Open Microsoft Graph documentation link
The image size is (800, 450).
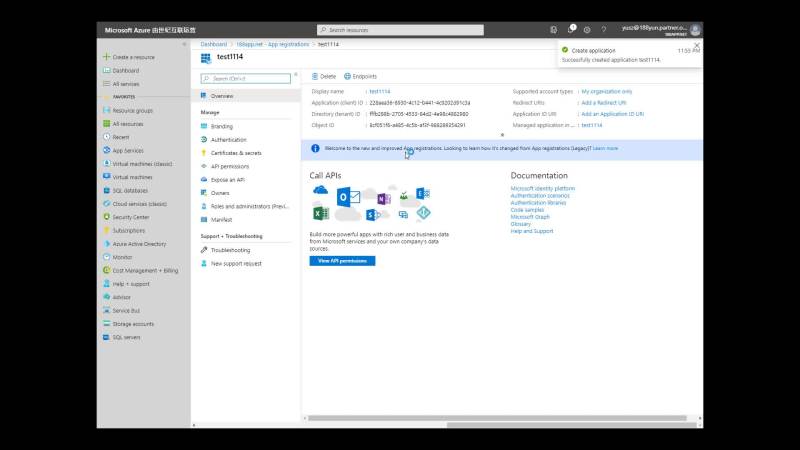pyautogui.click(x=530, y=217)
